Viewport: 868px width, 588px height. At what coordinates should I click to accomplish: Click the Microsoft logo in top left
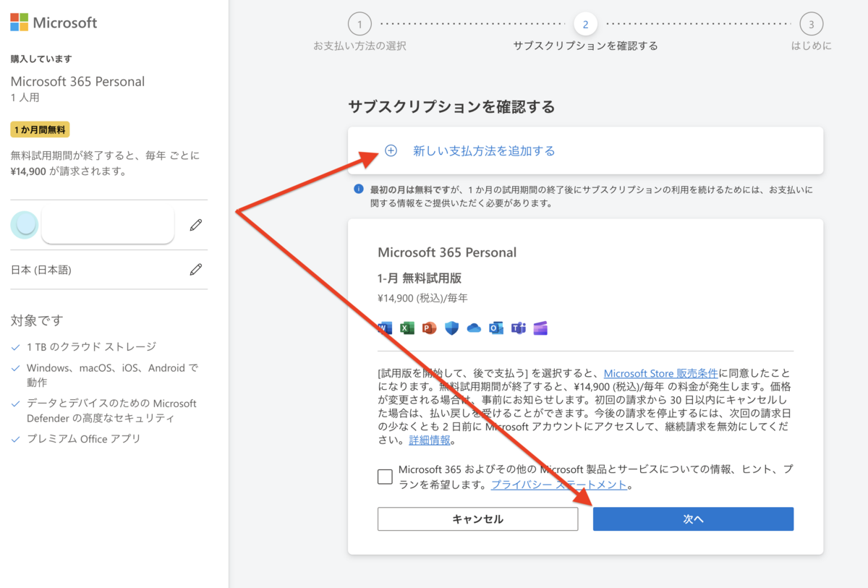[x=53, y=22]
